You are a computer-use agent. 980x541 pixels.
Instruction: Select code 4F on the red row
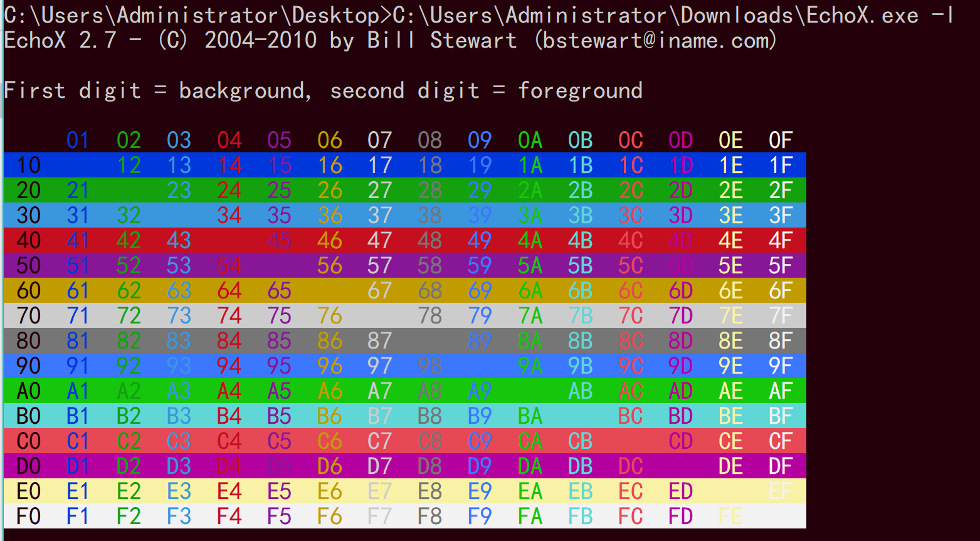click(781, 240)
